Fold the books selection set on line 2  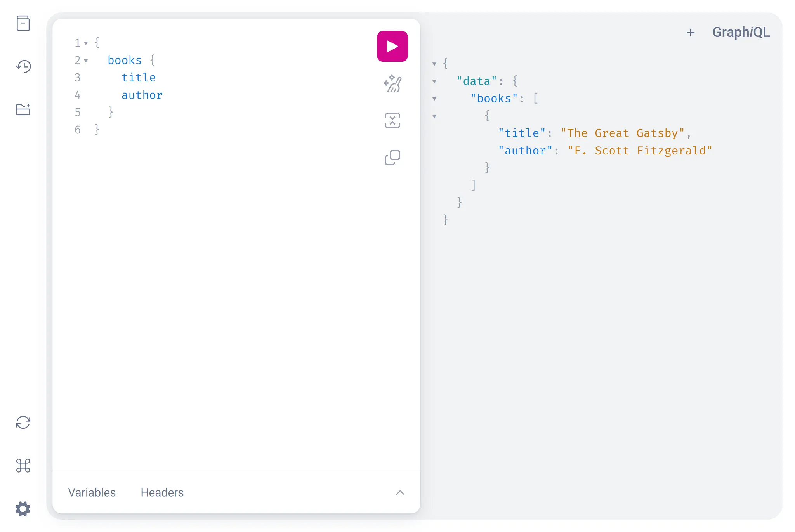(x=86, y=61)
